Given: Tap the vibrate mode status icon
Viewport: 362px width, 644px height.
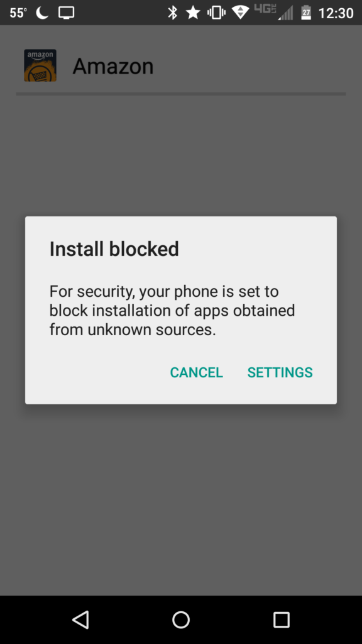Looking at the screenshot, I should coord(216,13).
